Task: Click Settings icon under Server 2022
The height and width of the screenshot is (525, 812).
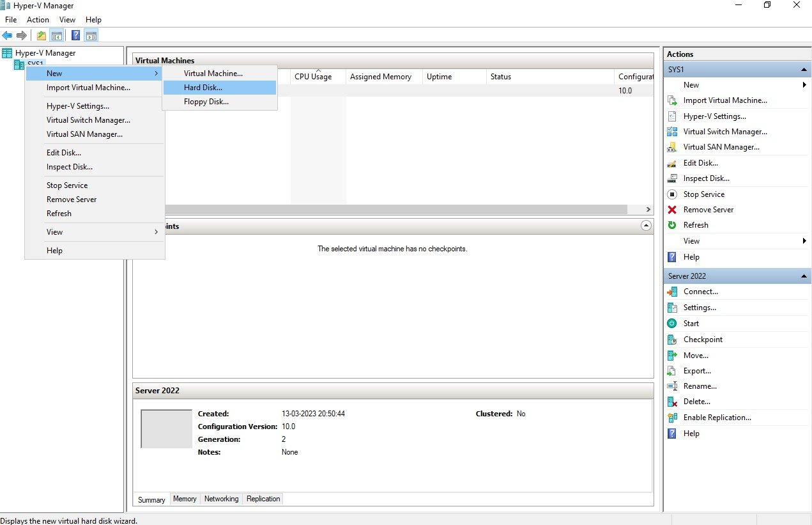Action: click(x=672, y=308)
